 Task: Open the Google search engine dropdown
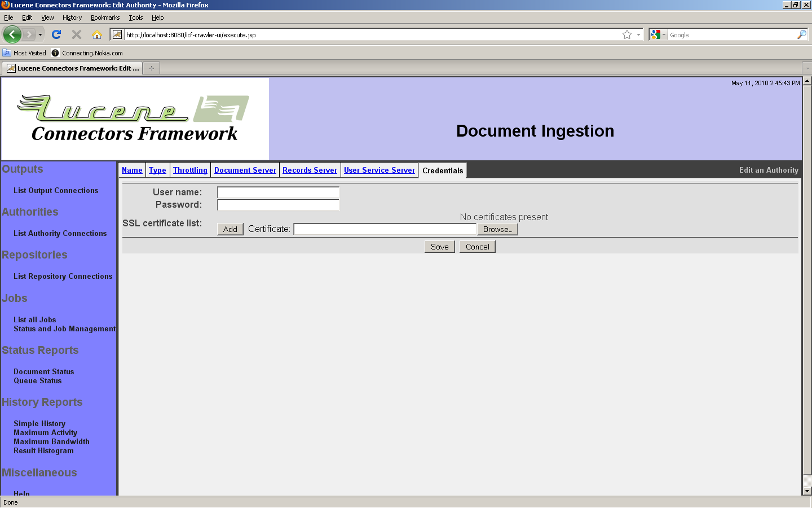click(x=657, y=34)
